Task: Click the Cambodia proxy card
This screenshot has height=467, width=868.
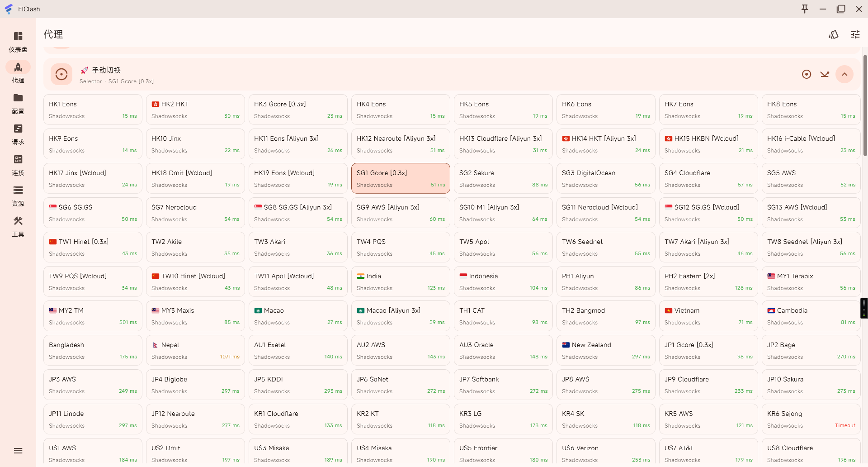Action: 811,316
